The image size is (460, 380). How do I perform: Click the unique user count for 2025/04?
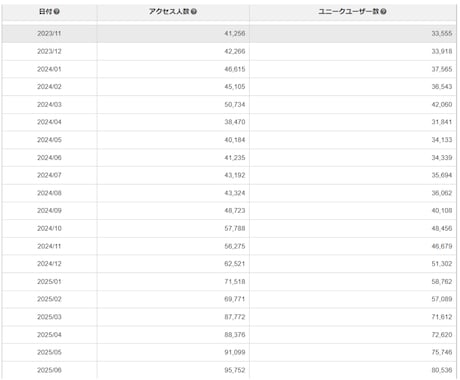[442, 334]
